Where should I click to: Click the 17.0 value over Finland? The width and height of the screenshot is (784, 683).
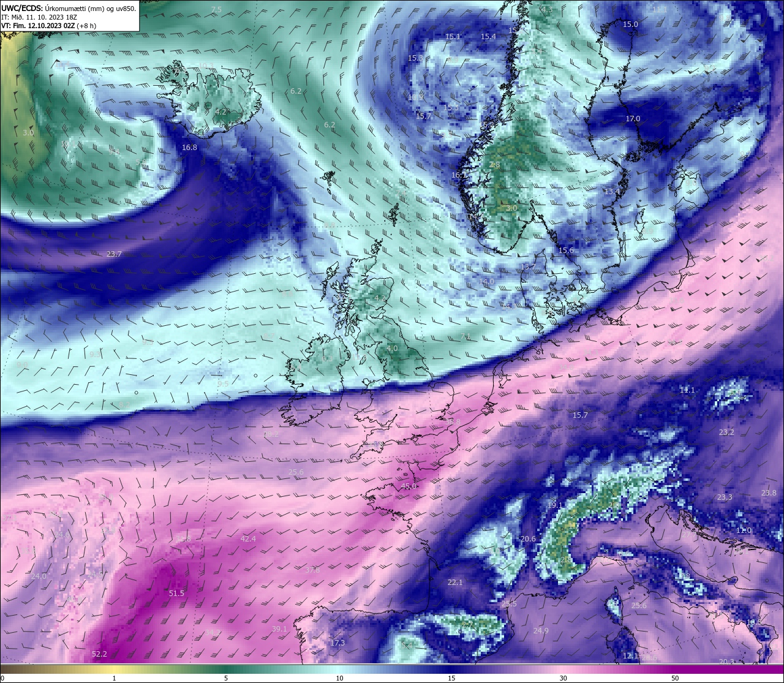point(633,119)
